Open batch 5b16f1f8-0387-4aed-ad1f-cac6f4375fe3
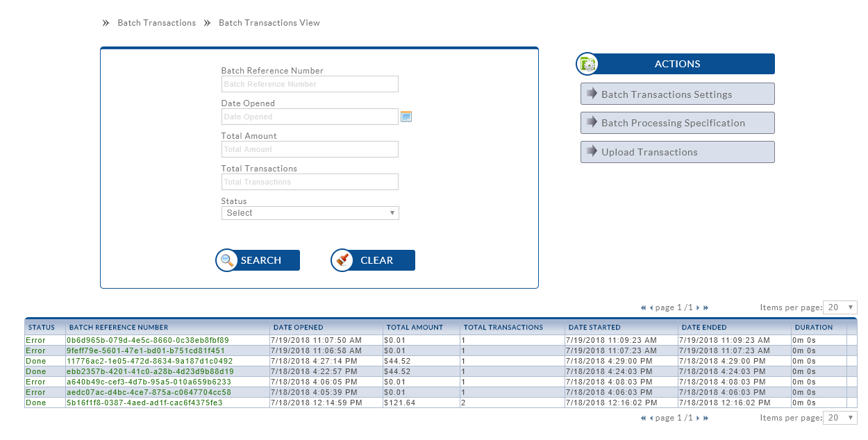Viewport: 868px width, 440px height. click(x=144, y=403)
